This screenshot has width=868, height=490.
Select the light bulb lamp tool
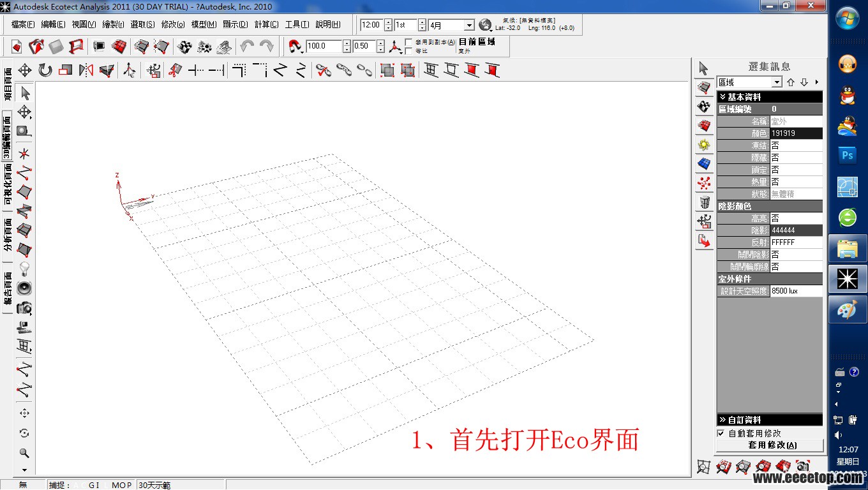click(x=25, y=269)
